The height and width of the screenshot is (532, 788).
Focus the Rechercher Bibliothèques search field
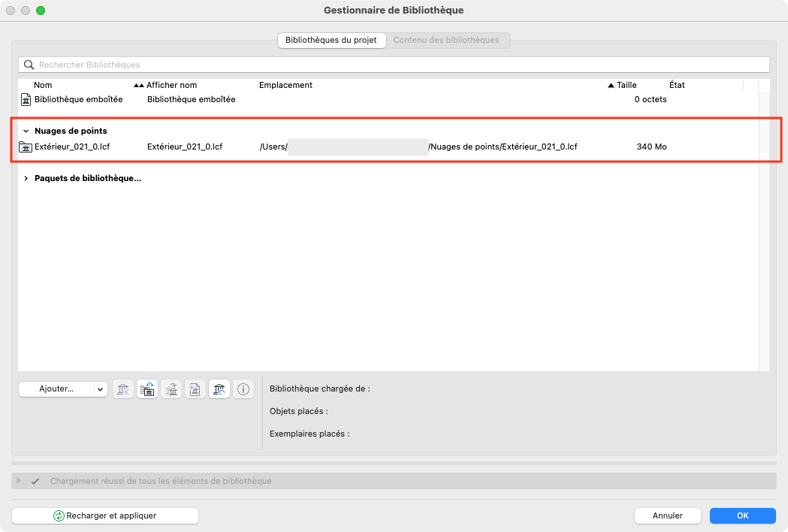[x=394, y=65]
